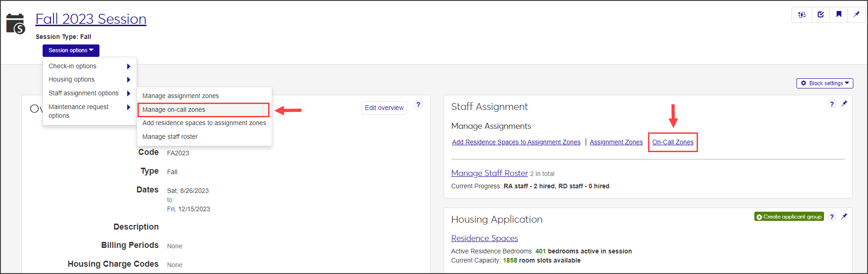Expand the Housing options submenu
Image resolution: width=868 pixels, height=274 pixels.
click(x=90, y=80)
